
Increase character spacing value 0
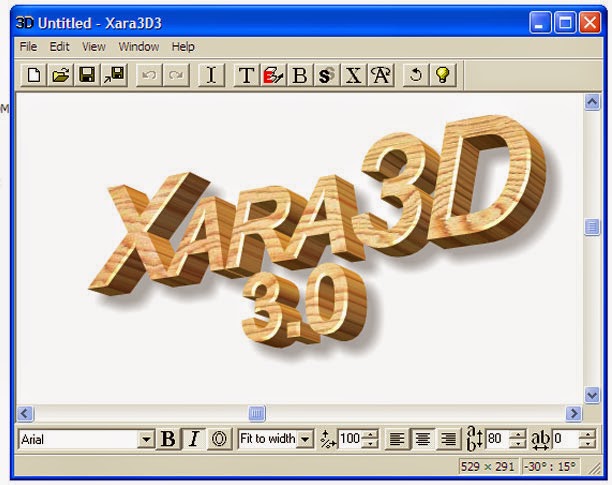click(587, 435)
